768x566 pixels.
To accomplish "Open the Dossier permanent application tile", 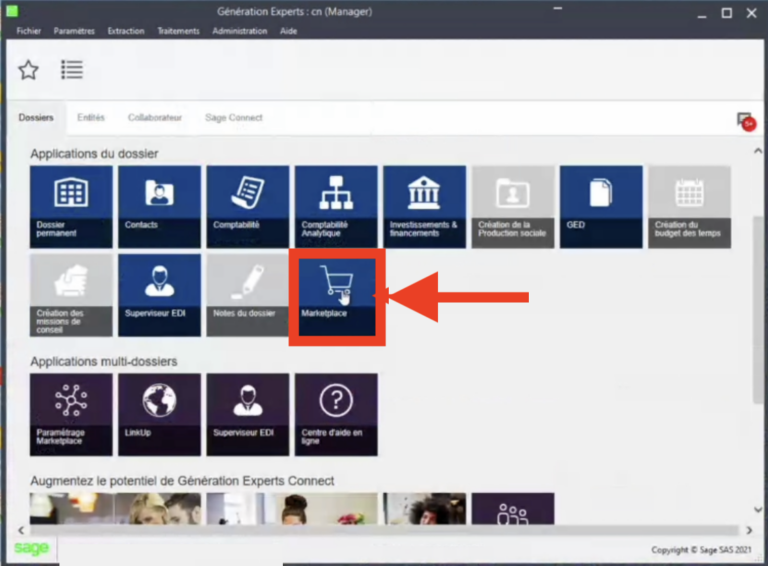I will (x=71, y=207).
